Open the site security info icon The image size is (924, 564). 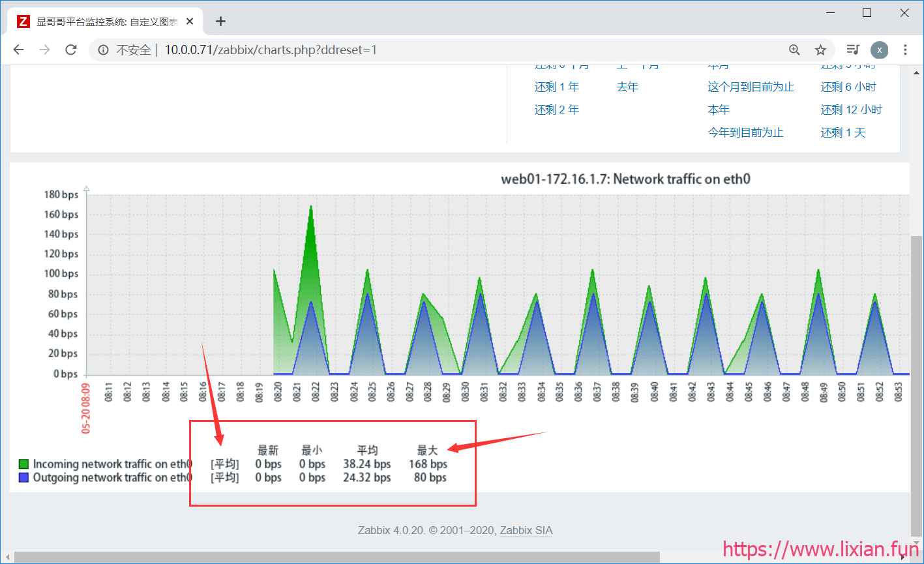pyautogui.click(x=103, y=50)
